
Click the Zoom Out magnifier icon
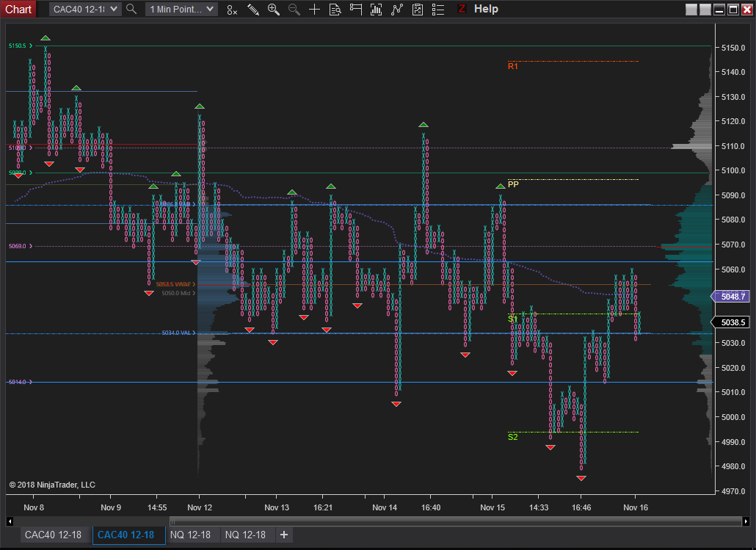[294, 10]
